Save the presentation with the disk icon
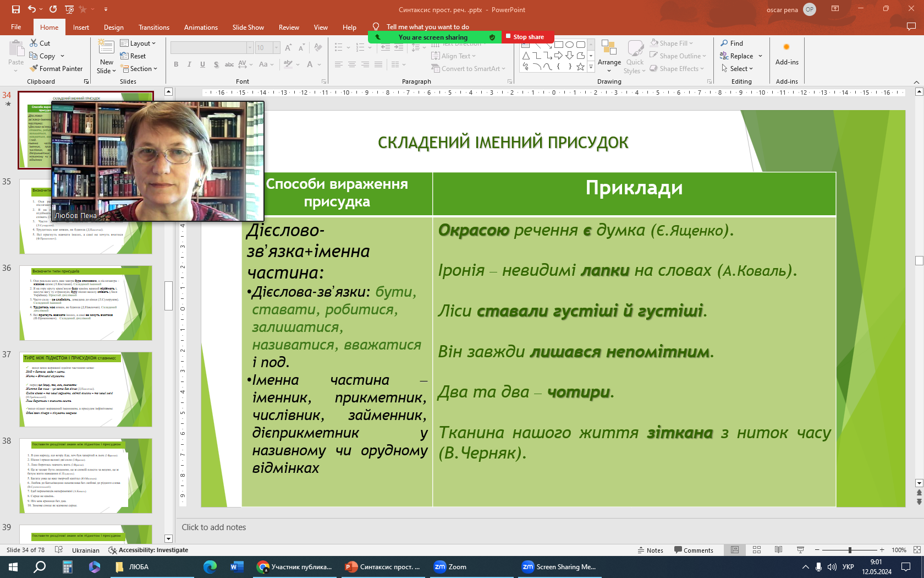Viewport: 924px width, 578px height. pyautogui.click(x=15, y=9)
